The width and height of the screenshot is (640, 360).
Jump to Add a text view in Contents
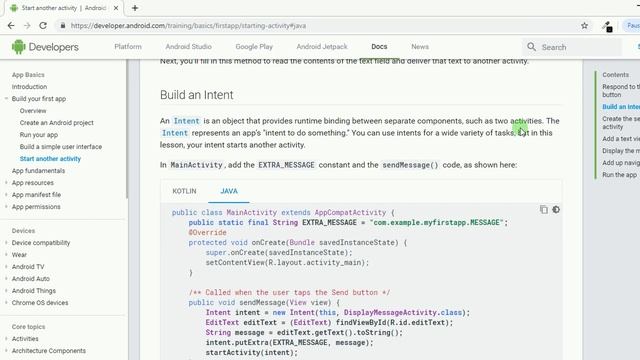point(621,139)
